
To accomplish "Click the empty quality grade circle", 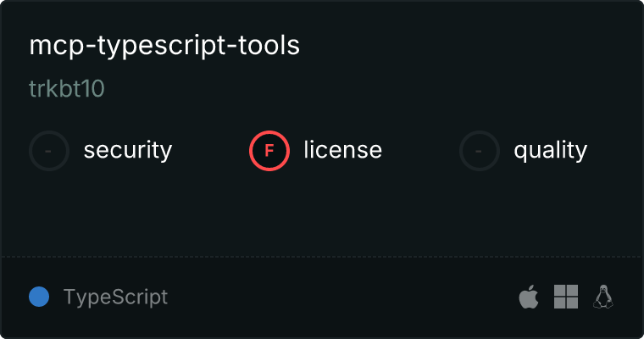I will point(480,151).
